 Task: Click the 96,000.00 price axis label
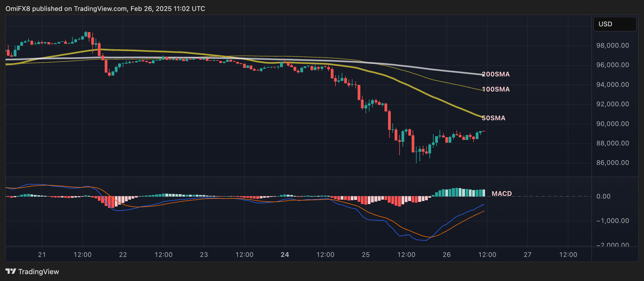point(613,65)
